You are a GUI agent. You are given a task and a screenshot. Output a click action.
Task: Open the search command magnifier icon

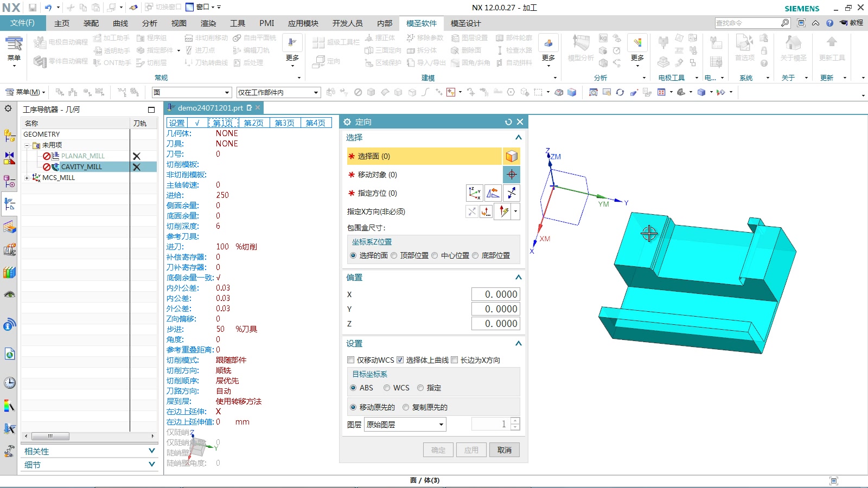[785, 23]
